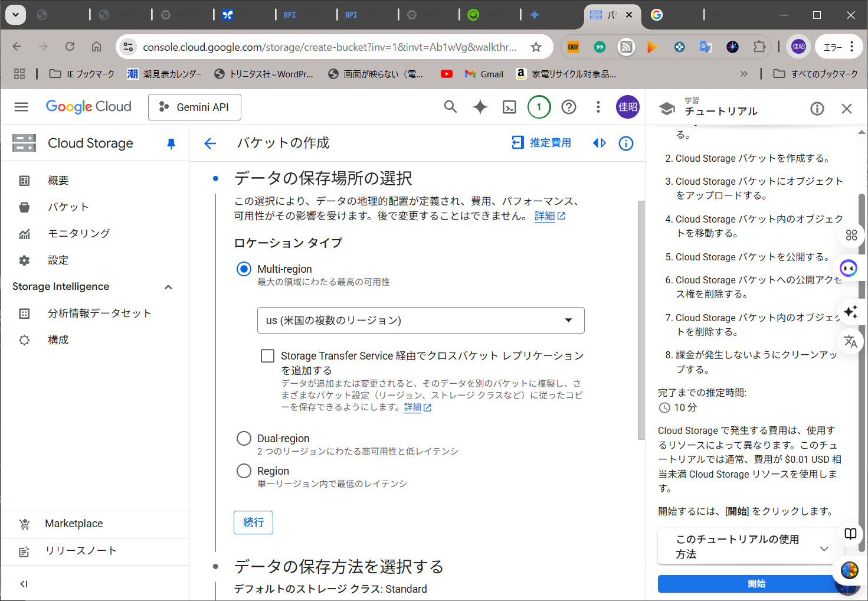The image size is (868, 601).
Task: Go back using the arrow beside バケットの作成
Action: (210, 143)
